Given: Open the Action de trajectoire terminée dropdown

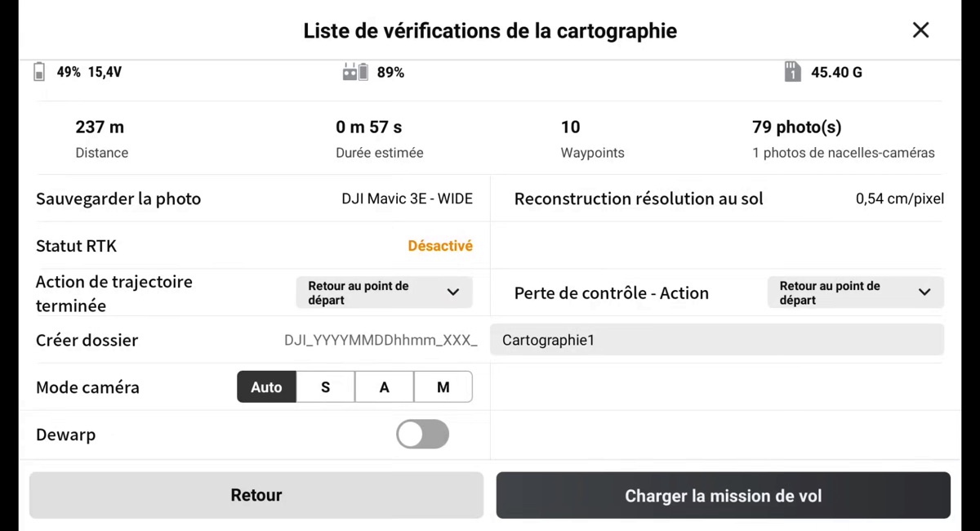Looking at the screenshot, I should (384, 292).
